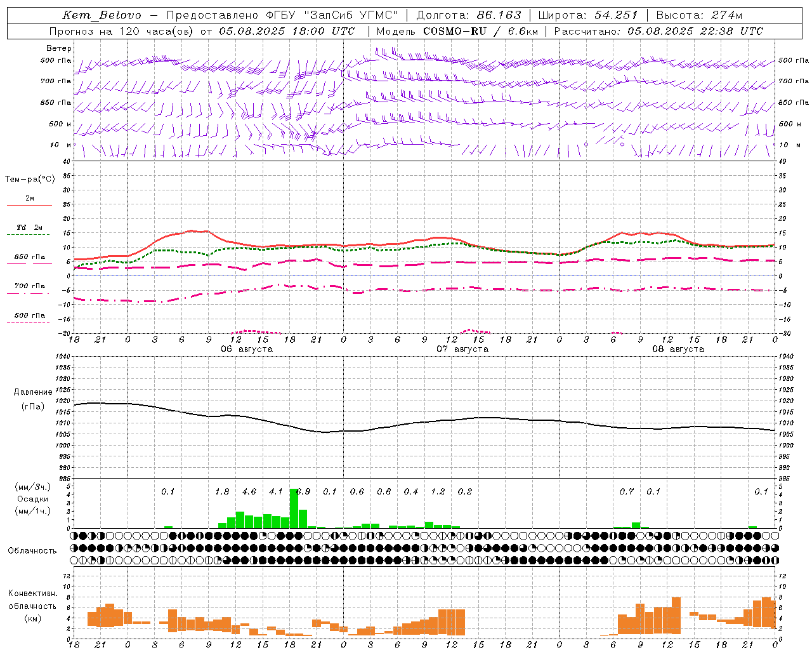Click the '0.4' precipitation value
The image size is (812, 650).
point(411,492)
